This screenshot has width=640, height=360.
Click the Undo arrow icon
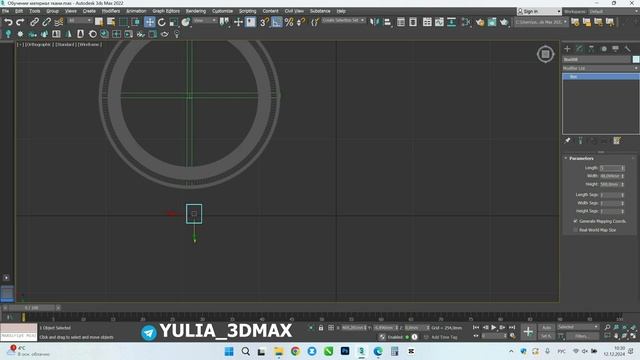tap(8, 22)
